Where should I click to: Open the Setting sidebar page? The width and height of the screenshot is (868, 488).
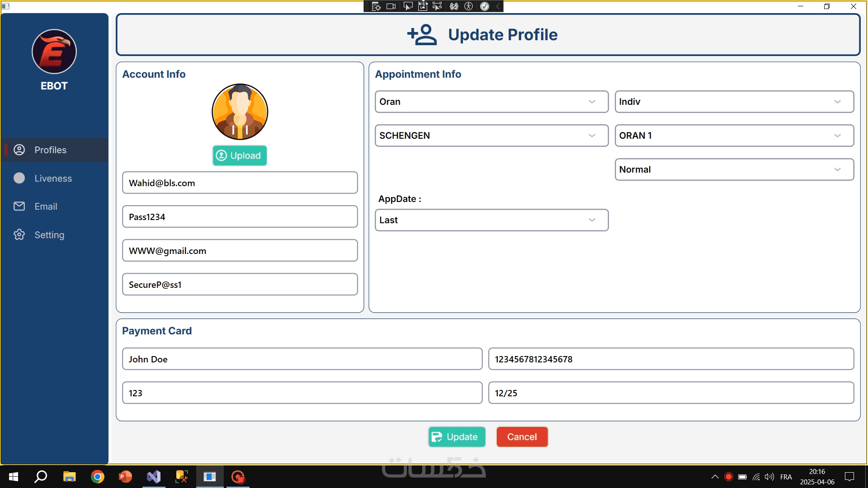point(49,235)
